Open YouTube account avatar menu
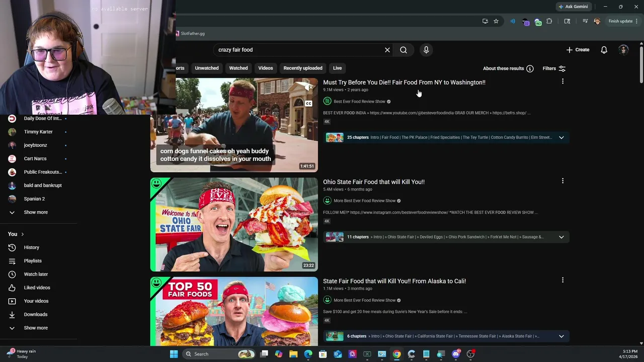The width and height of the screenshot is (644, 362). (624, 50)
